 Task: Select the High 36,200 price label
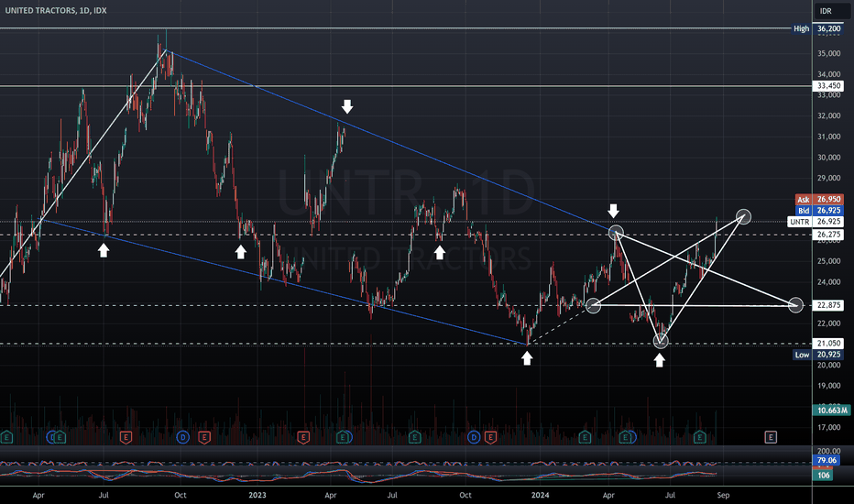(817, 28)
